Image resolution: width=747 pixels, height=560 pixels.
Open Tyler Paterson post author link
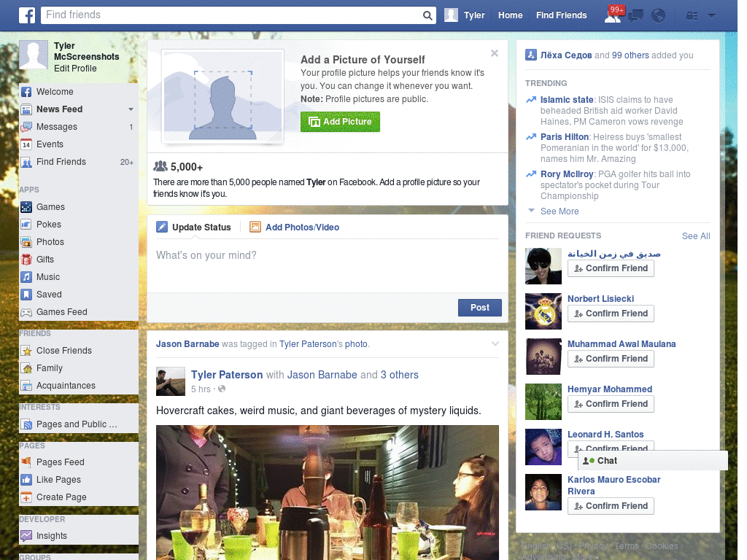[x=227, y=375]
